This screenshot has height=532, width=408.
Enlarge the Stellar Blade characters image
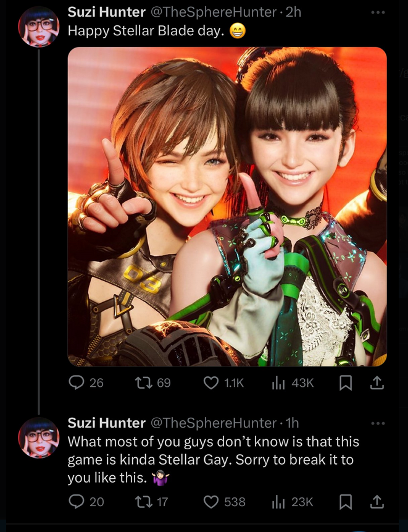pos(227,206)
